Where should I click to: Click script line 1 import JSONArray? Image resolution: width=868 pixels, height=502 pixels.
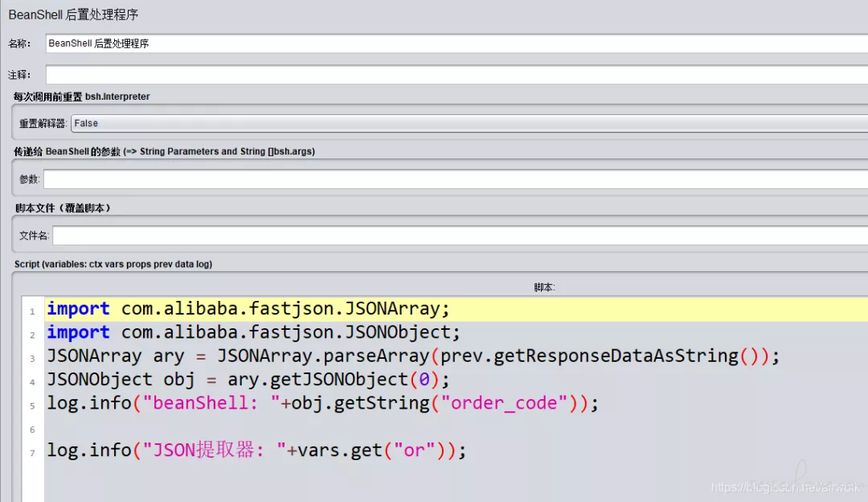[248, 309]
